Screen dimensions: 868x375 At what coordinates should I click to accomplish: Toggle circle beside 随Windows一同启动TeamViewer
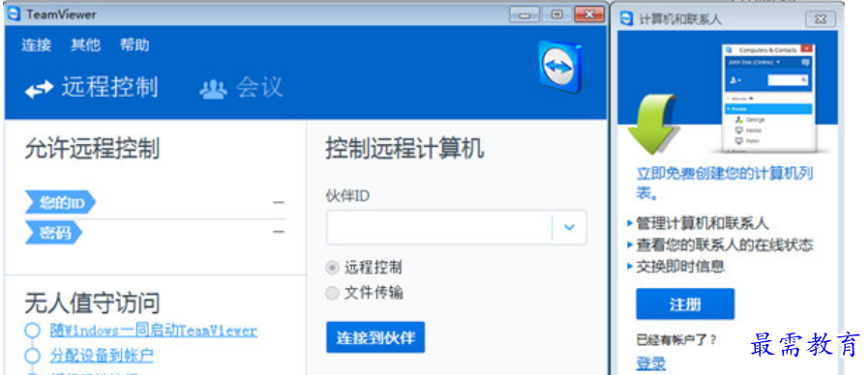[33, 331]
